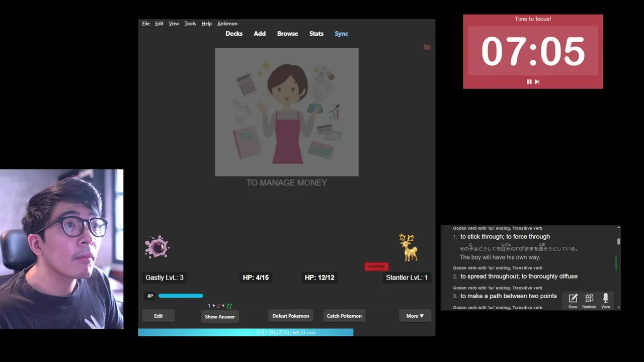Skip to next timer session
This screenshot has height=362, width=644.
[x=537, y=81]
